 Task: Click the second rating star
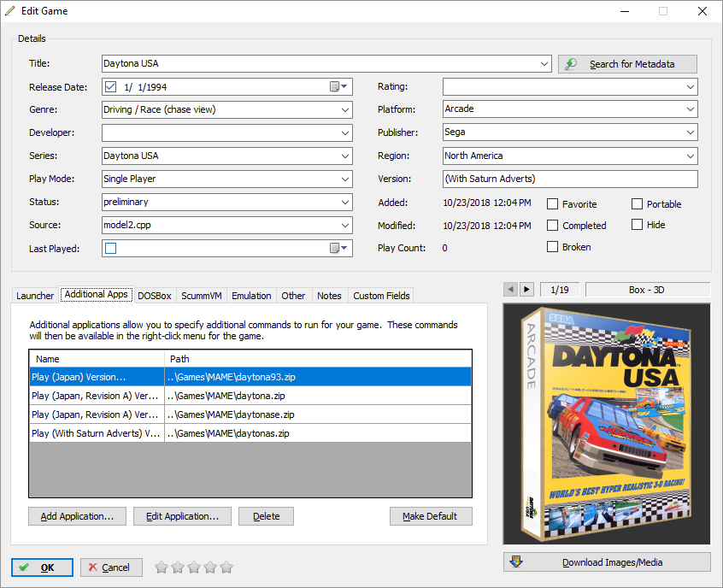click(178, 567)
